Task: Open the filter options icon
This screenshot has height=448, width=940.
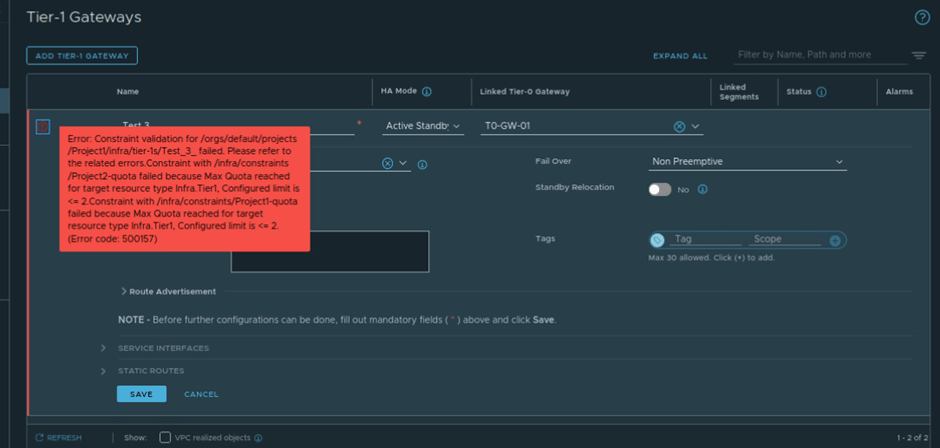Action: pos(918,55)
